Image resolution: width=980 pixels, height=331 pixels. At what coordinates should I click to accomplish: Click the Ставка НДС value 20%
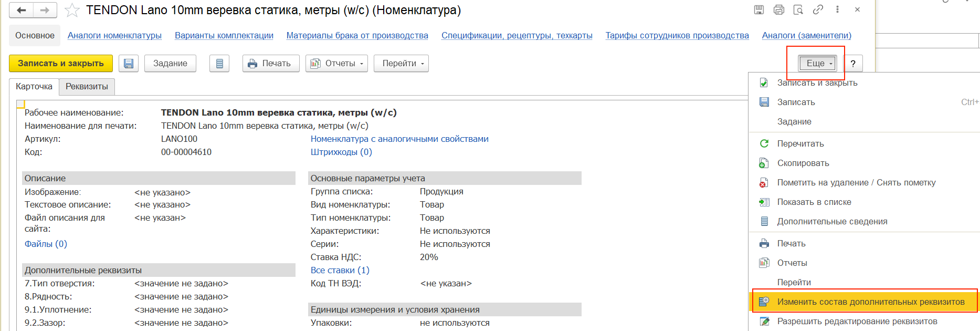(x=429, y=257)
